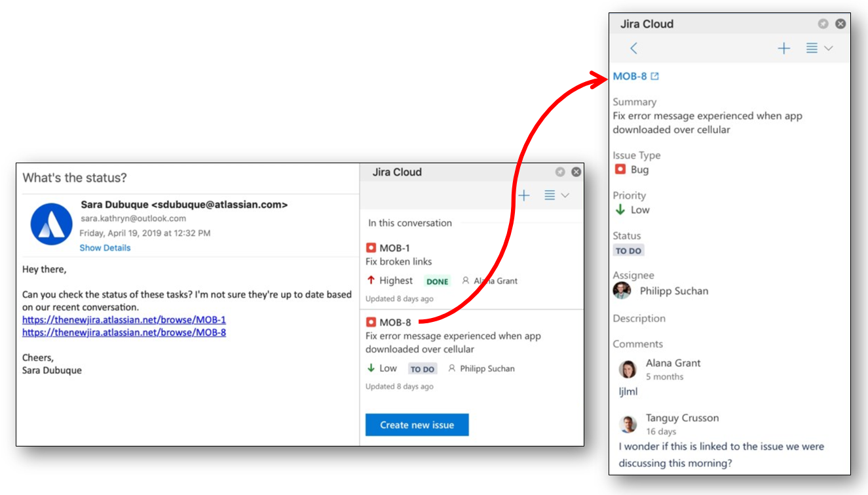Viewport: 868px width, 495px height.
Task: Go back using the chevron in MOB-8 detail panel
Action: [633, 49]
